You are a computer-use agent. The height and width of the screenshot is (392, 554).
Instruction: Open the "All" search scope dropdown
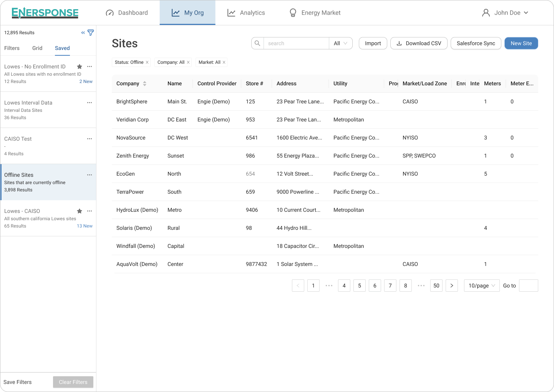(340, 43)
